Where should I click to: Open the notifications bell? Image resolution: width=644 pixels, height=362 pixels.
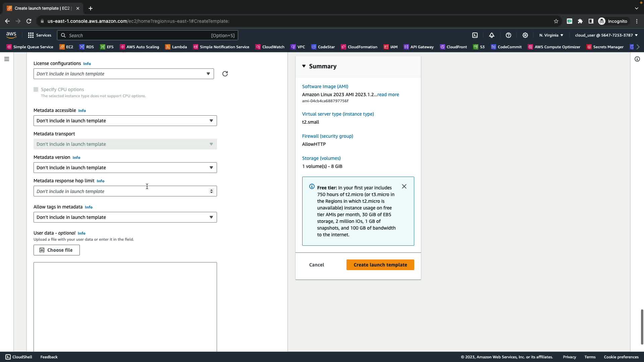click(x=492, y=35)
